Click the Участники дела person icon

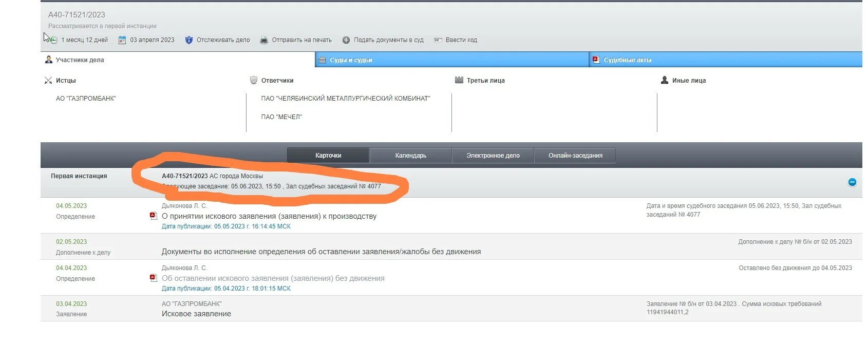49,60
